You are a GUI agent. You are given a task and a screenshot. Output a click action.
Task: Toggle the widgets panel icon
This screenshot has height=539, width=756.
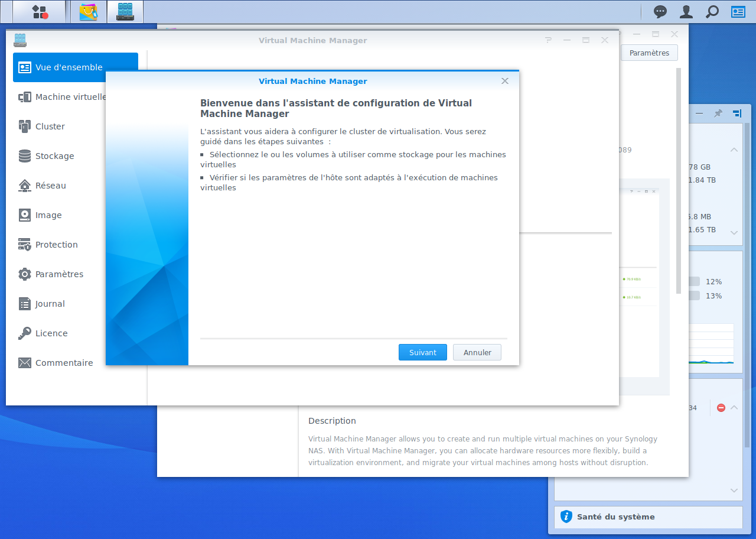pyautogui.click(x=738, y=12)
